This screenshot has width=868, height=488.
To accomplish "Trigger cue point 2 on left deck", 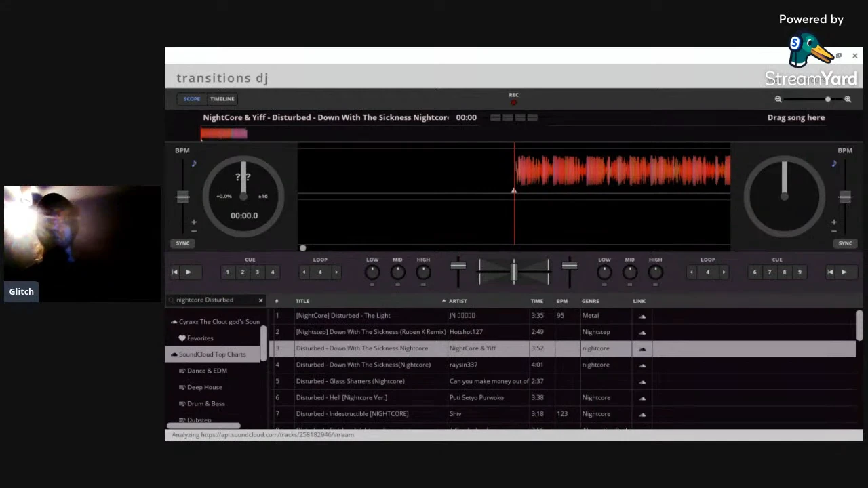I will [242, 272].
